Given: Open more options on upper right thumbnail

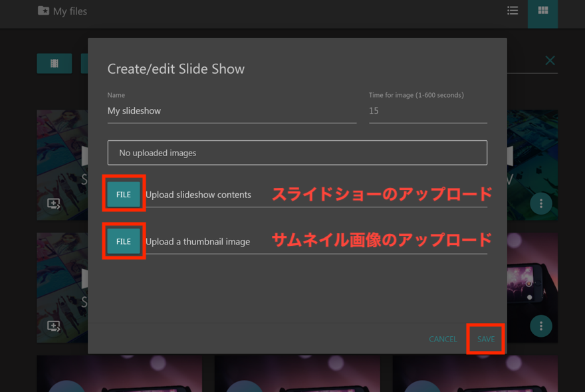Looking at the screenshot, I should click(541, 203).
